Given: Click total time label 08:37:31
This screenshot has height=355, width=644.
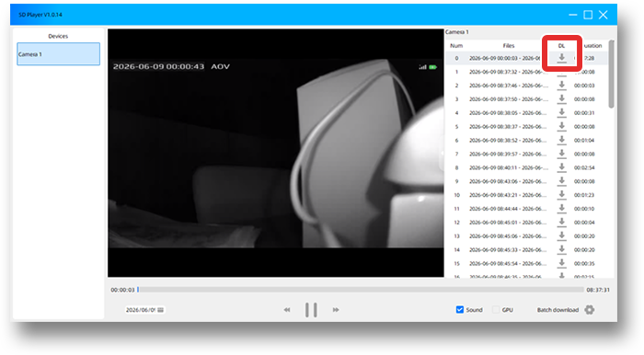Looking at the screenshot, I should pos(598,290).
